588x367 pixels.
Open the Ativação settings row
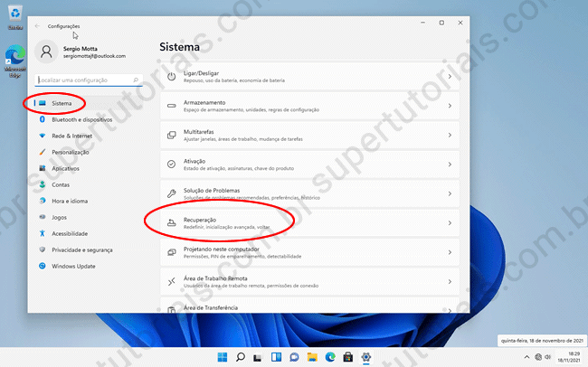(x=308, y=164)
